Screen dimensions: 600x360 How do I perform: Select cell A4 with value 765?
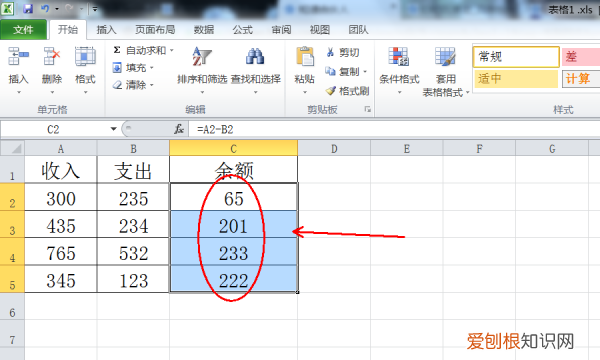click(61, 252)
